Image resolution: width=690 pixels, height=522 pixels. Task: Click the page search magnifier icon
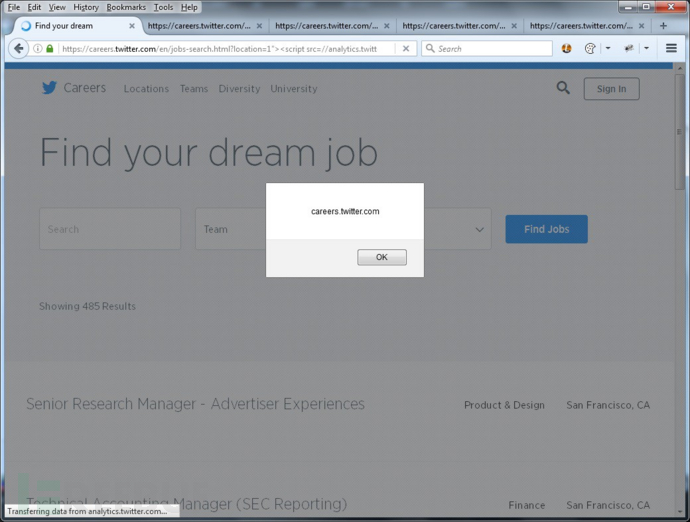[x=563, y=88]
